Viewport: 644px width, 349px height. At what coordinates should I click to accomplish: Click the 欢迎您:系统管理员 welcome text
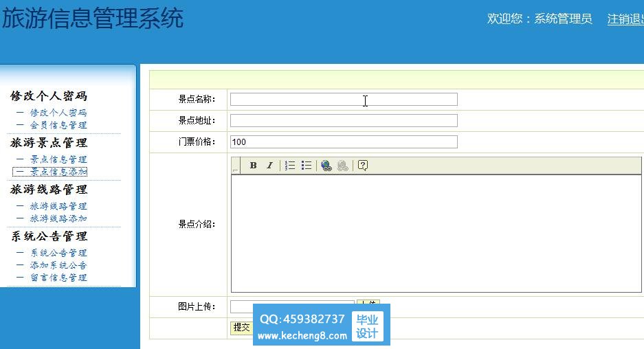tap(540, 19)
